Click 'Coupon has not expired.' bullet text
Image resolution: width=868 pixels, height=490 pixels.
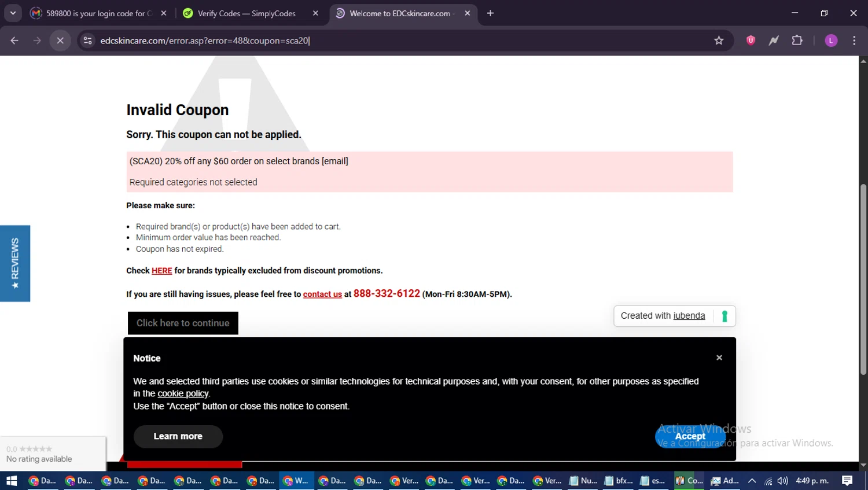point(179,249)
